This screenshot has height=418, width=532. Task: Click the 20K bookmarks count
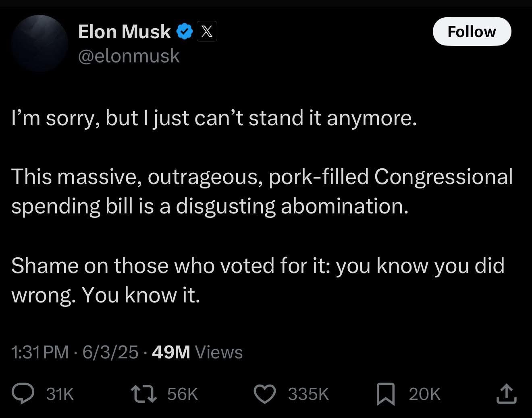(x=424, y=394)
